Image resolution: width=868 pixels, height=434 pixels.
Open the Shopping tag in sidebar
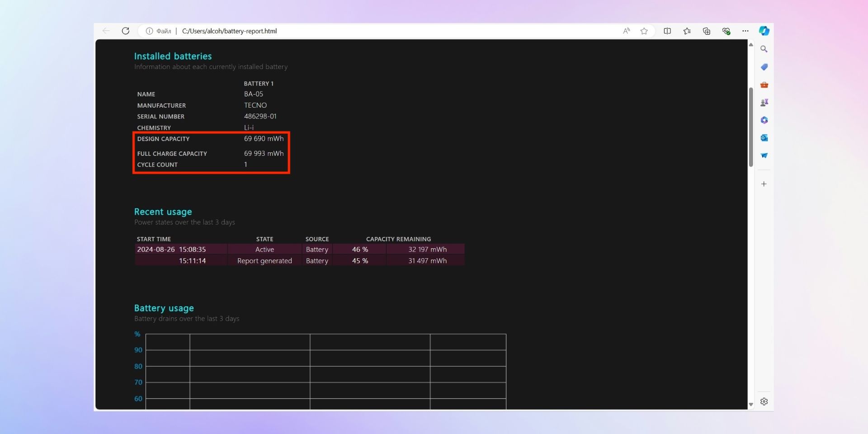764,67
